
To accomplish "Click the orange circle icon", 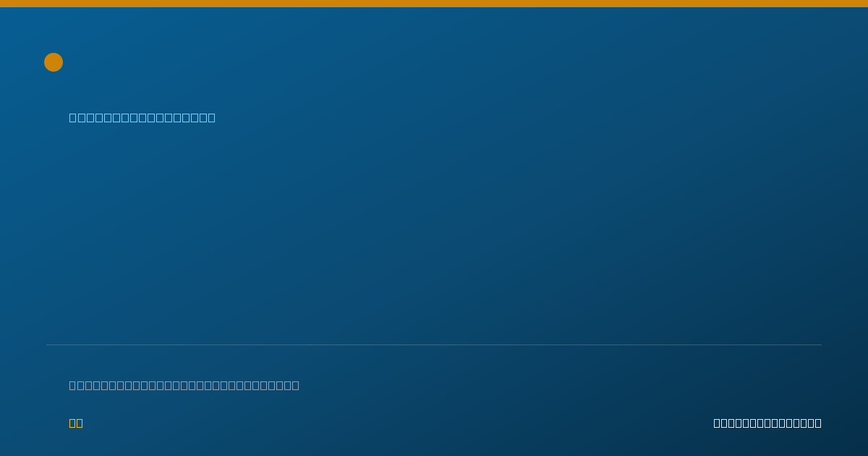I will click(54, 62).
